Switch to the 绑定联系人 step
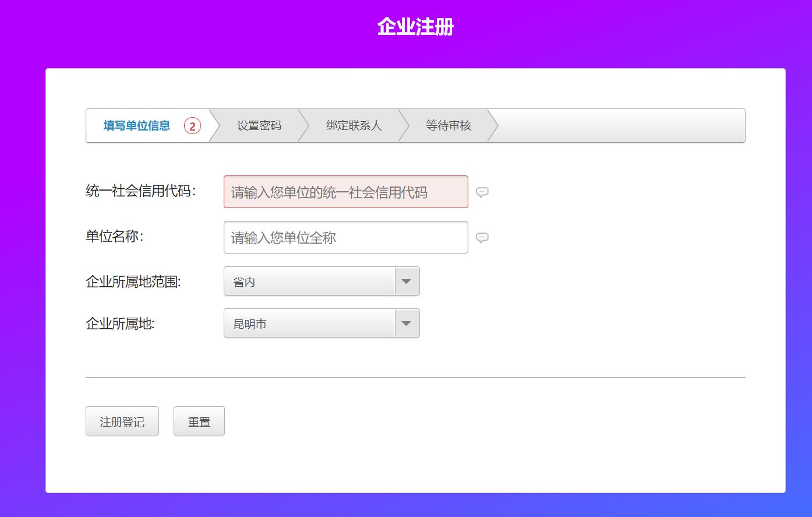The height and width of the screenshot is (517, 812). coord(354,126)
